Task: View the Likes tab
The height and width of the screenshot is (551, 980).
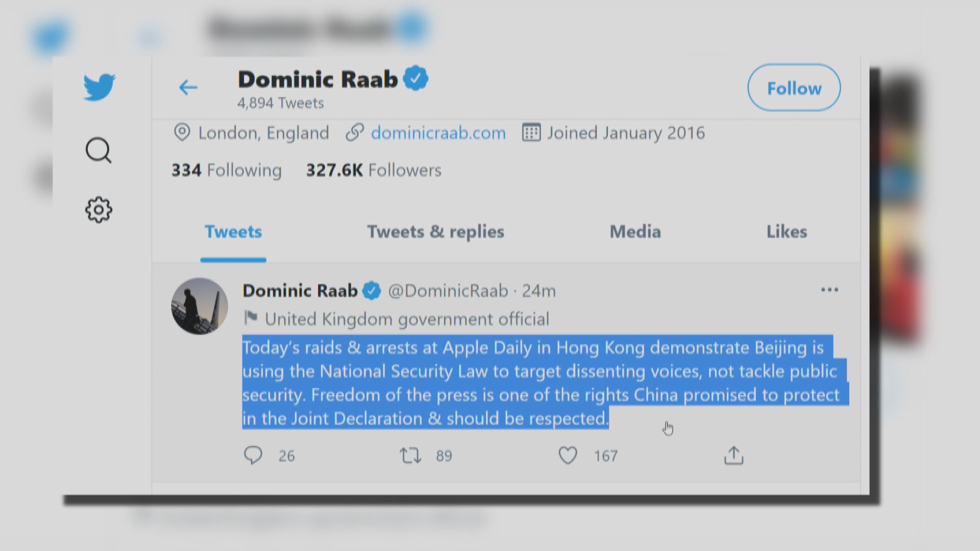Action: click(x=787, y=232)
